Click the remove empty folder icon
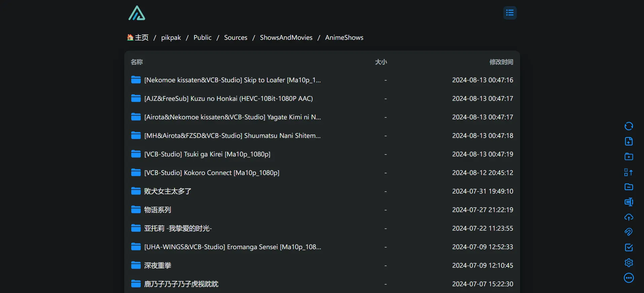644x293 pixels. click(629, 187)
